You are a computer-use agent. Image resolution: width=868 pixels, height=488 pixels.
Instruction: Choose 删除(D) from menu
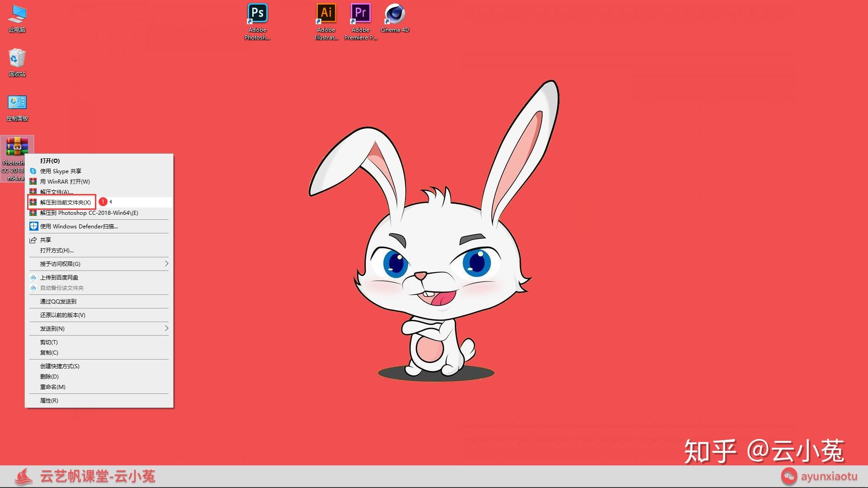pyautogui.click(x=99, y=377)
